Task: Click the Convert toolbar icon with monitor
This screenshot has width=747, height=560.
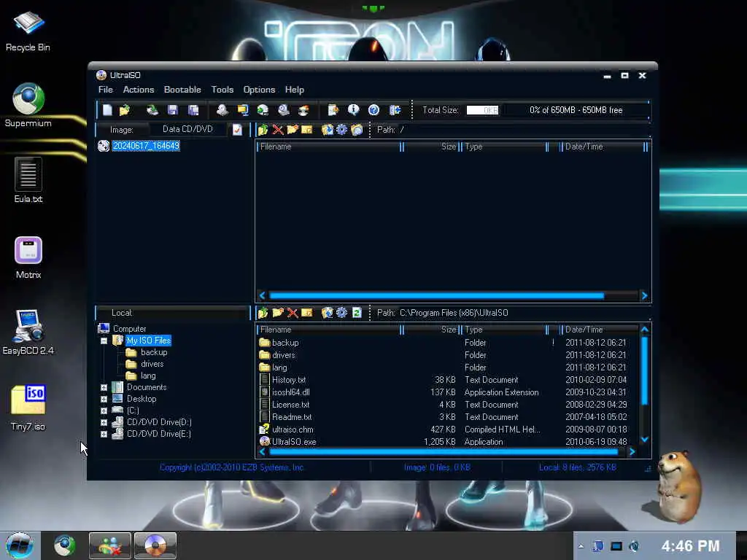Action: [242, 110]
